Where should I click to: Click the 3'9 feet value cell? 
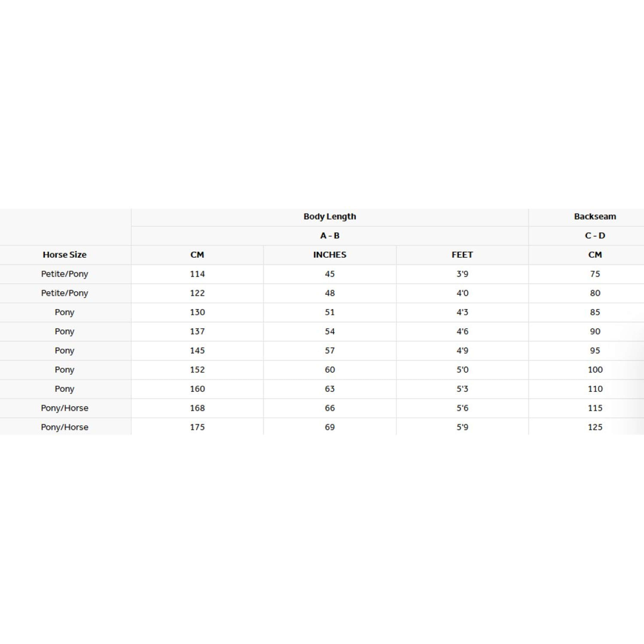(462, 274)
